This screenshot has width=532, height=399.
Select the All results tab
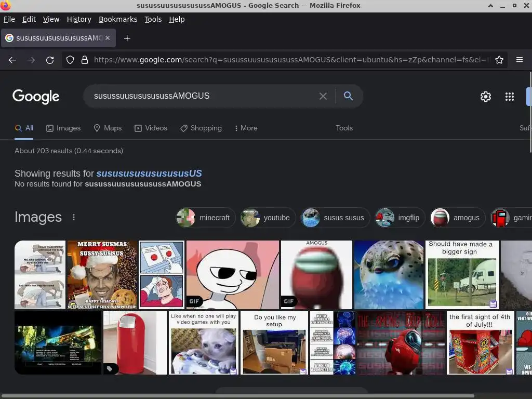pos(24,128)
